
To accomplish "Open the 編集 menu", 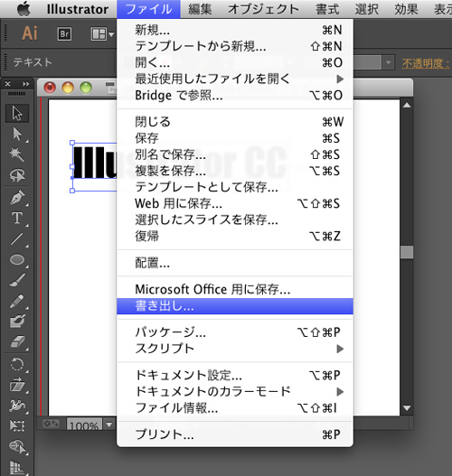I will coord(200,9).
